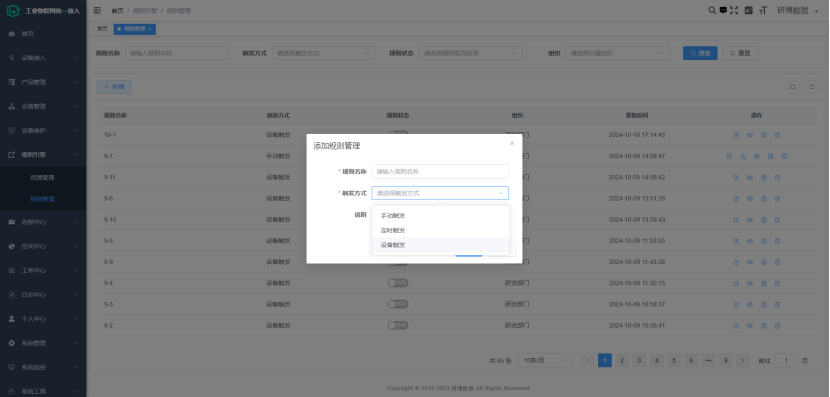Expand the 系统管理 sidebar menu
Image resolution: width=830 pixels, height=397 pixels.
pos(43,343)
